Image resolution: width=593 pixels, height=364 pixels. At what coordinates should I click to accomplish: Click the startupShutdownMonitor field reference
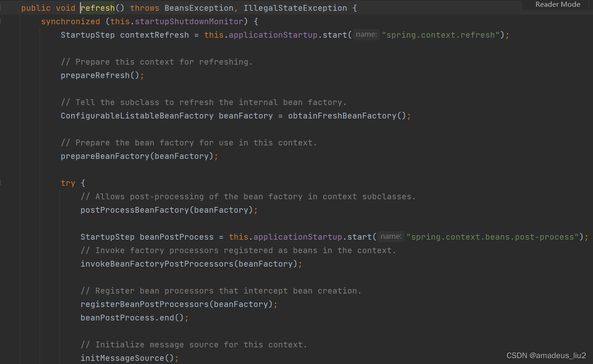click(x=189, y=22)
